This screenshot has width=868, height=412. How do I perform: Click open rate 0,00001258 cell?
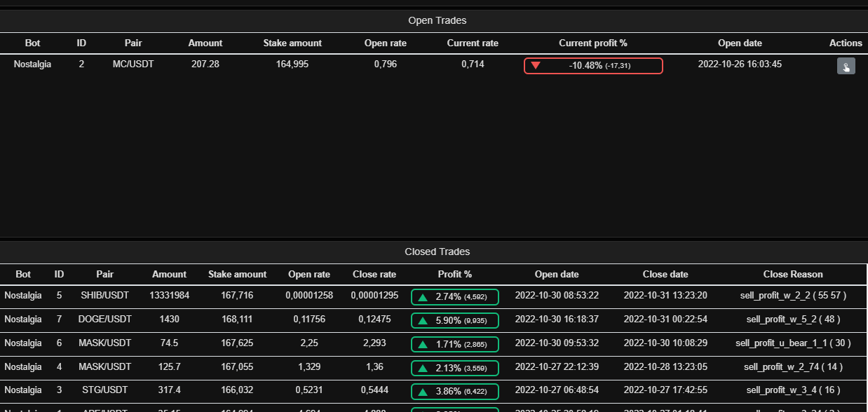click(x=309, y=296)
